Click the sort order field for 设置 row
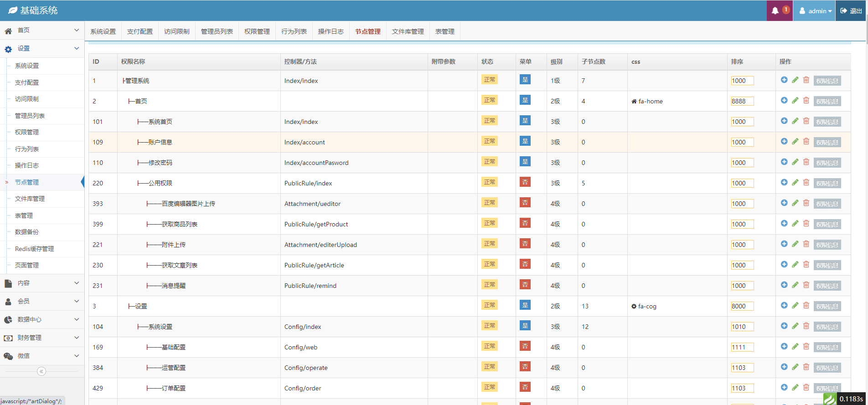Image resolution: width=868 pixels, height=405 pixels. coord(742,306)
